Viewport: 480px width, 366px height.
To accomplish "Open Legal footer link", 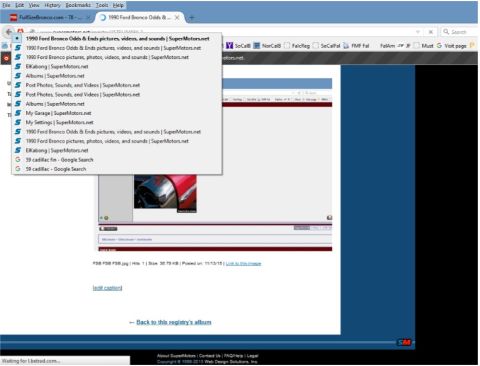I will pos(253,356).
